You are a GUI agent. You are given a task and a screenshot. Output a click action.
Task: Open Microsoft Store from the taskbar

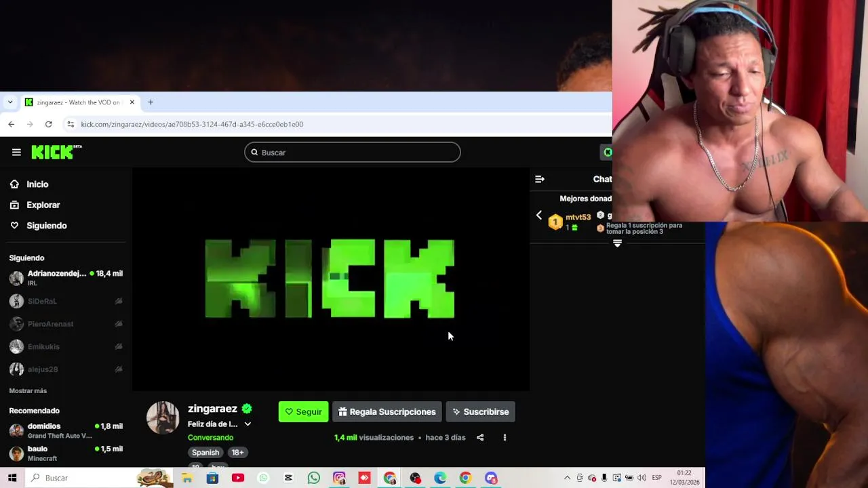pyautogui.click(x=212, y=478)
